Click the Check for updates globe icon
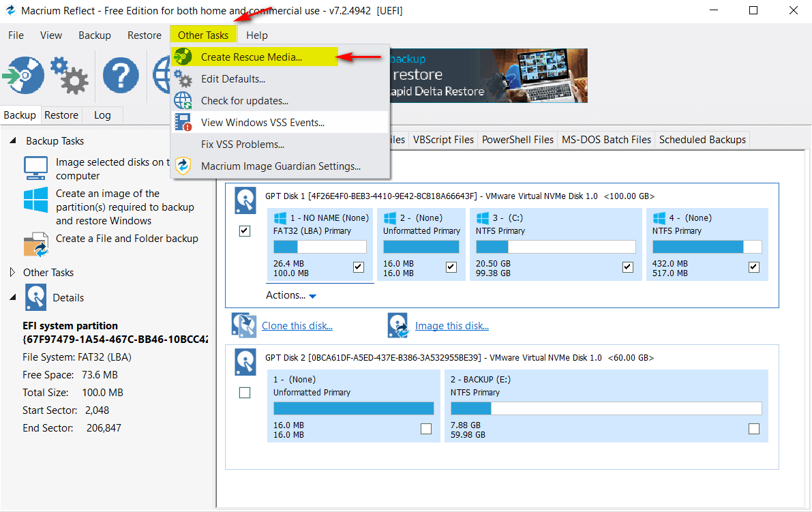The height and width of the screenshot is (512, 812). [183, 100]
